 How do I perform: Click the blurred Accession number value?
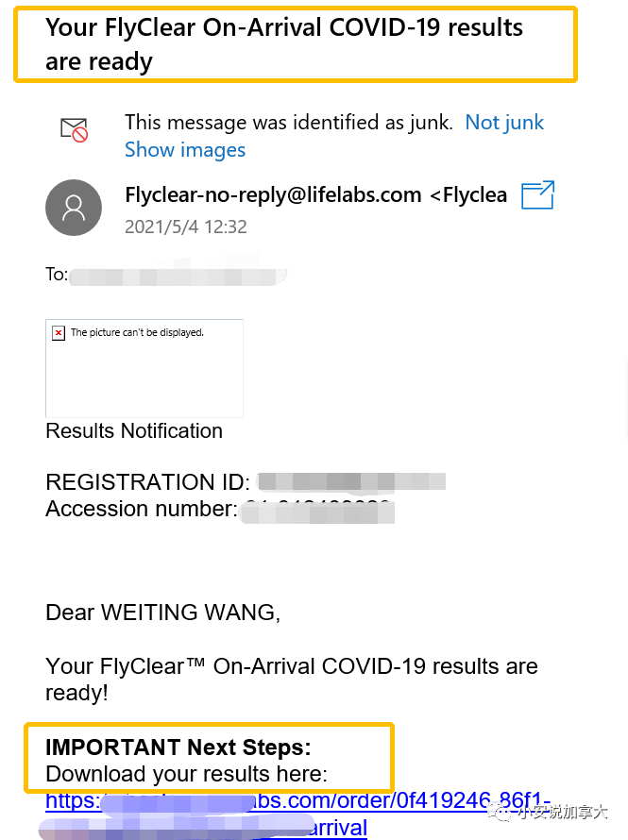[317, 512]
